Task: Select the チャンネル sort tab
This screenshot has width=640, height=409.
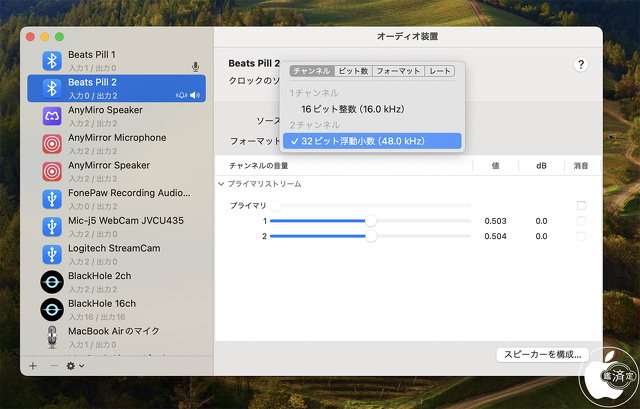Action: coord(312,71)
